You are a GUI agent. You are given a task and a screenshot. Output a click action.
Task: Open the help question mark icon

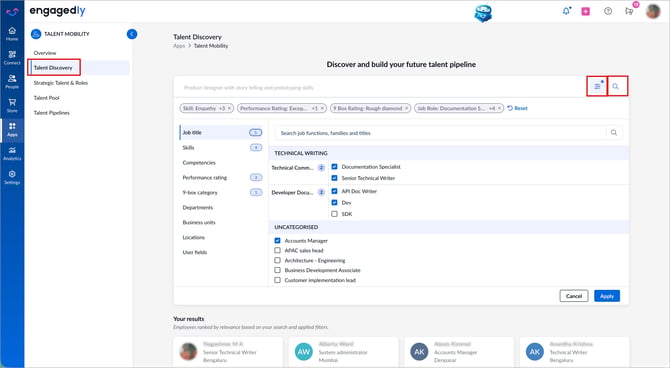click(608, 11)
